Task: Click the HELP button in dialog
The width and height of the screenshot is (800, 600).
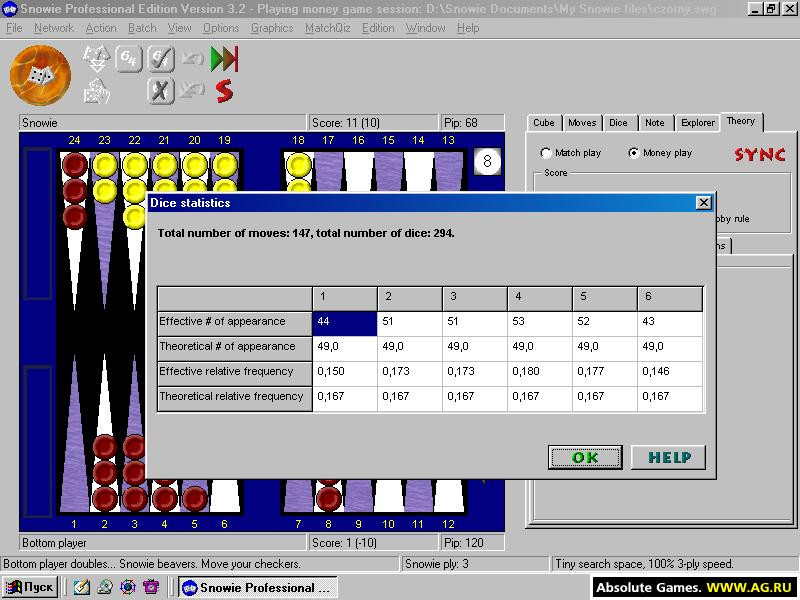Action: [x=669, y=457]
